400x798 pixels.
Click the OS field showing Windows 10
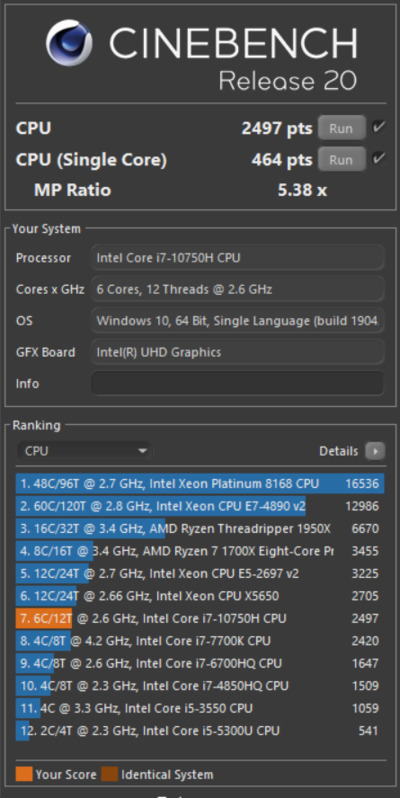coord(237,321)
